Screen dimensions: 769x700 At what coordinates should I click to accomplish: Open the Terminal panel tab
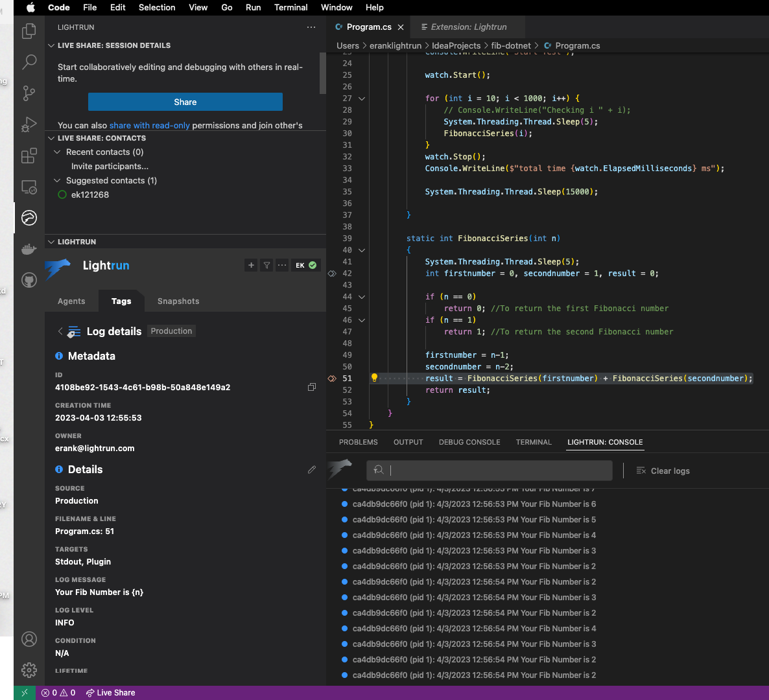pyautogui.click(x=534, y=442)
